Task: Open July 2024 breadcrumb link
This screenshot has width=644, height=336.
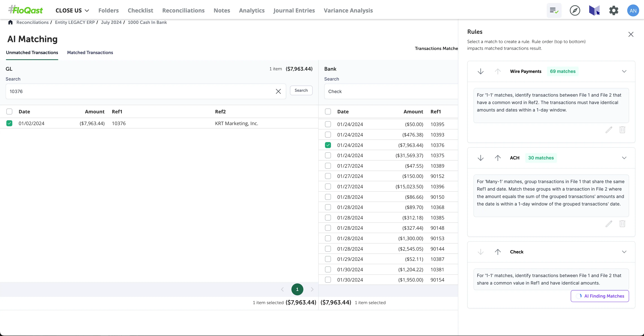Action: pyautogui.click(x=111, y=22)
